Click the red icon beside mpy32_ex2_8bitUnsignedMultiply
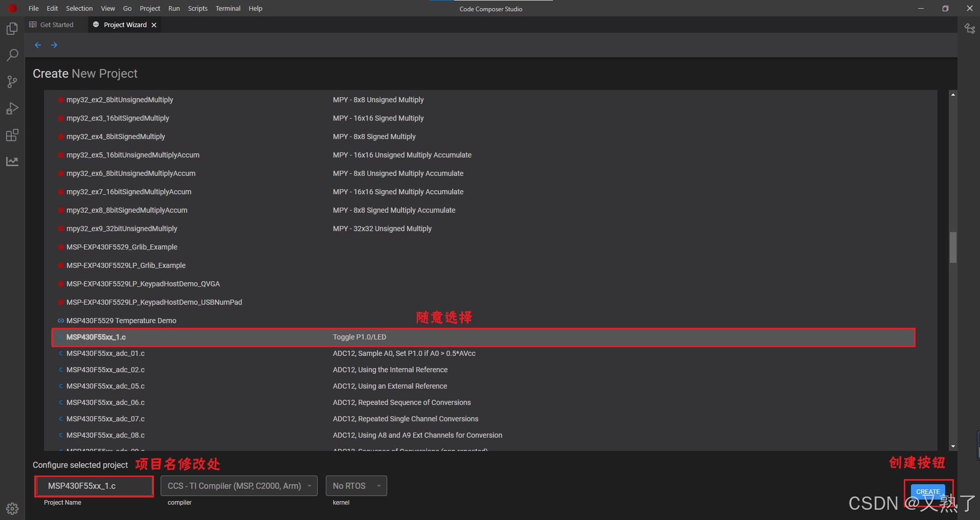 click(61, 100)
